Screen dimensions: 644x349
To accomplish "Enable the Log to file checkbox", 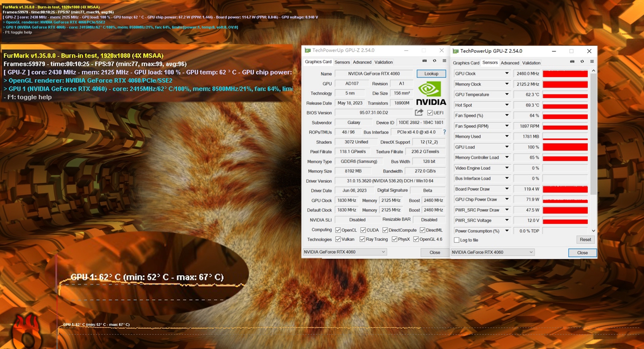I will pyautogui.click(x=457, y=240).
